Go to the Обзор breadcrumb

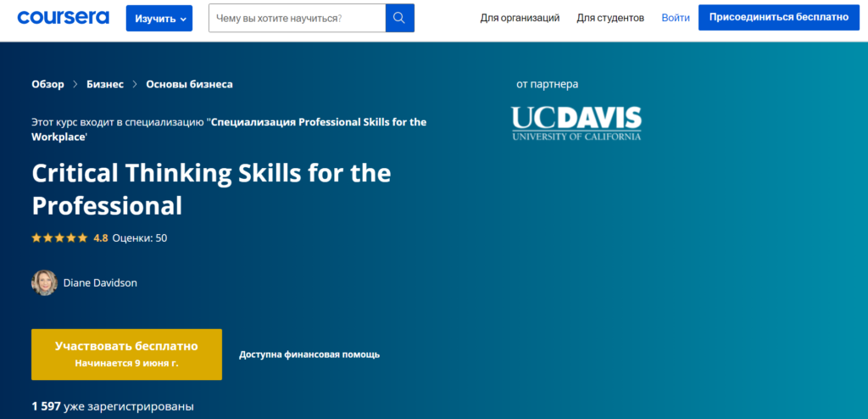[47, 84]
